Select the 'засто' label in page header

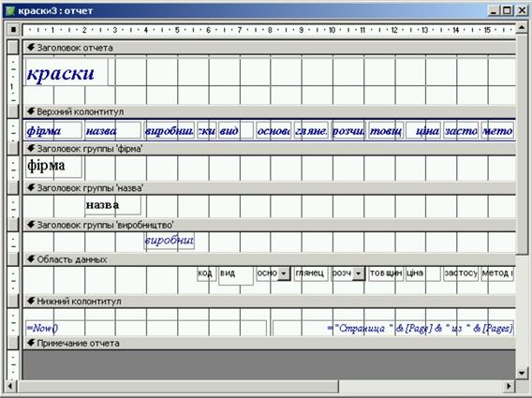461,130
